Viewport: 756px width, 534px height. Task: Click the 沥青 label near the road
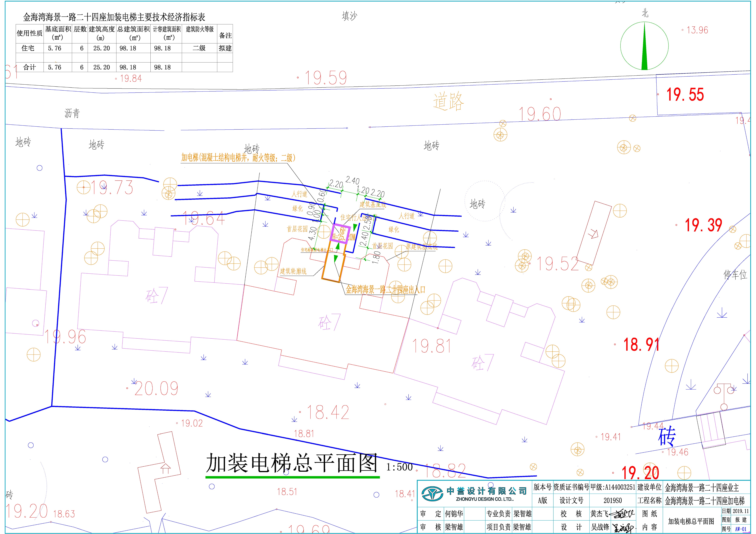72,113
